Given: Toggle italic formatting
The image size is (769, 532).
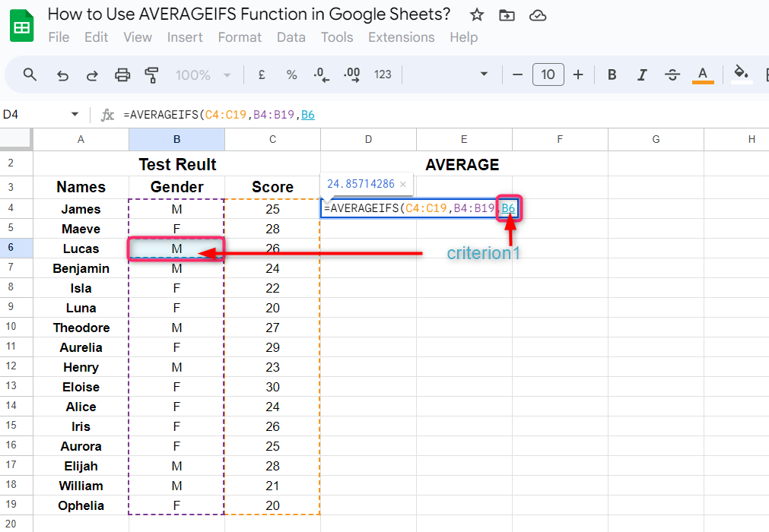Looking at the screenshot, I should [x=642, y=75].
